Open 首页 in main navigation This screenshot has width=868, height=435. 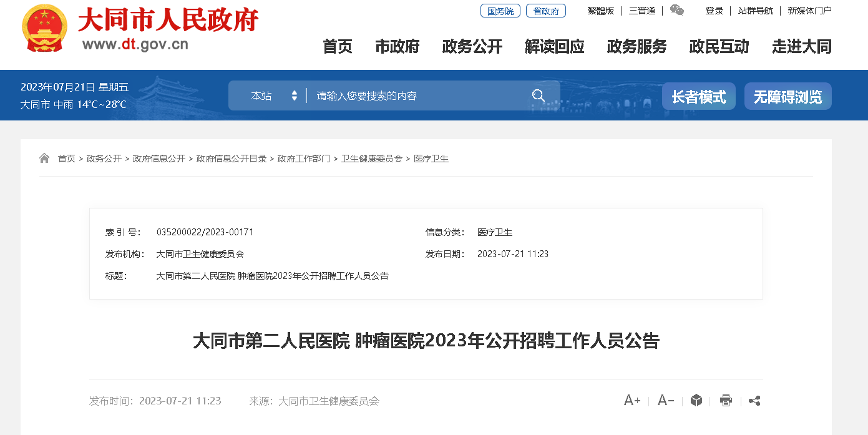click(x=338, y=46)
